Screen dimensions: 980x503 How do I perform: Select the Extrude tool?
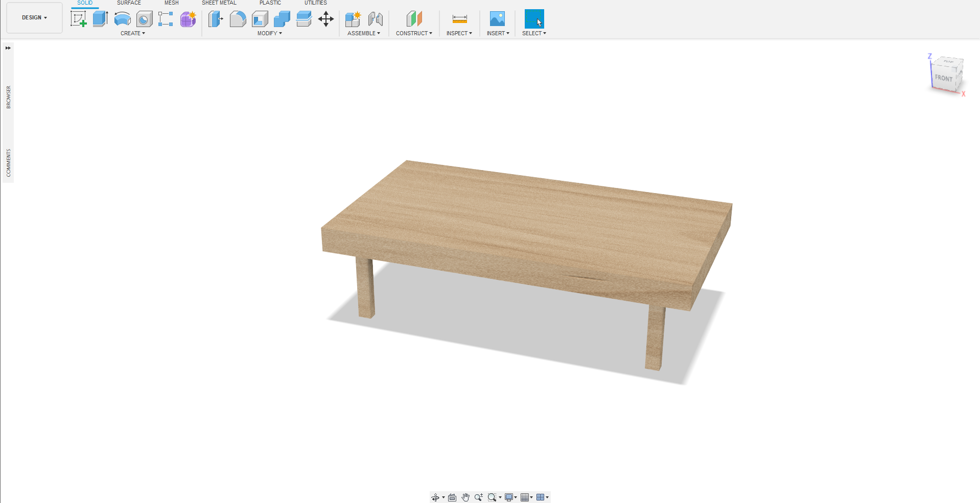pyautogui.click(x=99, y=19)
